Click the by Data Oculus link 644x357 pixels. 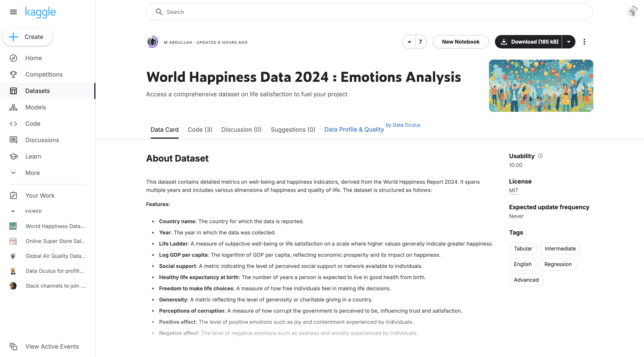pos(403,125)
